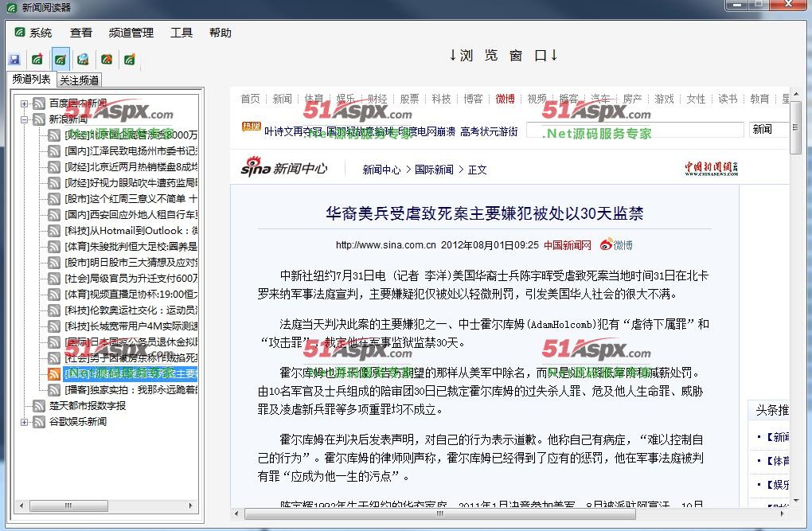Open the 游戏 link in Sina navigation
Viewport: 812px width, 531px height.
[x=664, y=99]
